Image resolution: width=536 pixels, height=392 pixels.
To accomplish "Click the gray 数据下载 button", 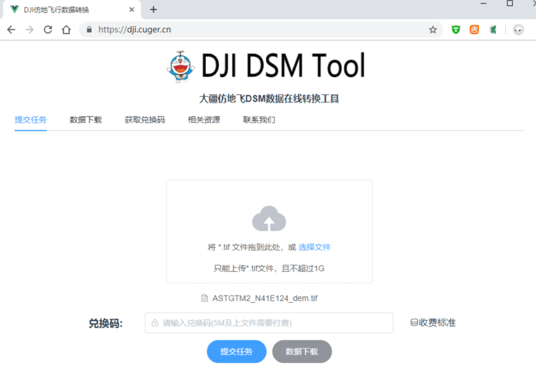I will pyautogui.click(x=302, y=351).
